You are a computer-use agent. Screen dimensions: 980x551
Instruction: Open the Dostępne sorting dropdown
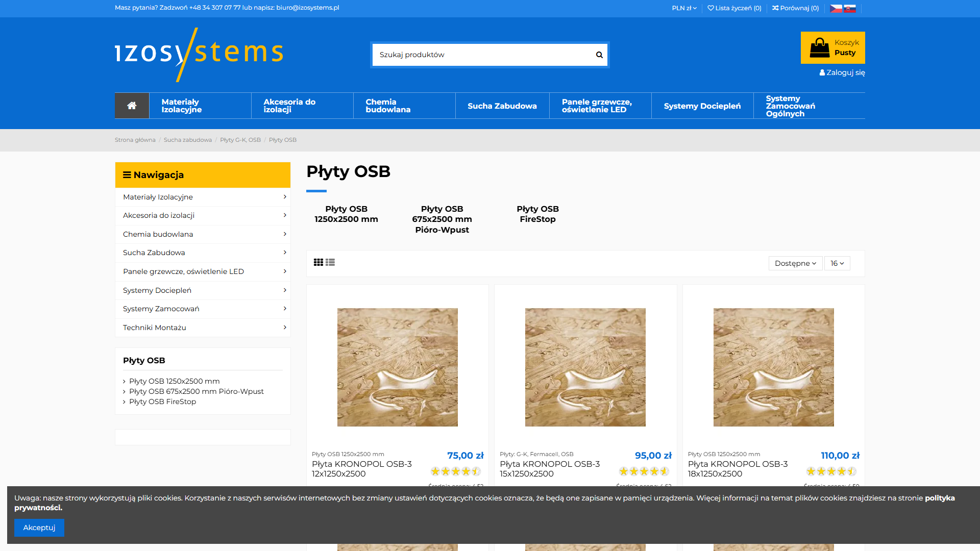tap(795, 263)
